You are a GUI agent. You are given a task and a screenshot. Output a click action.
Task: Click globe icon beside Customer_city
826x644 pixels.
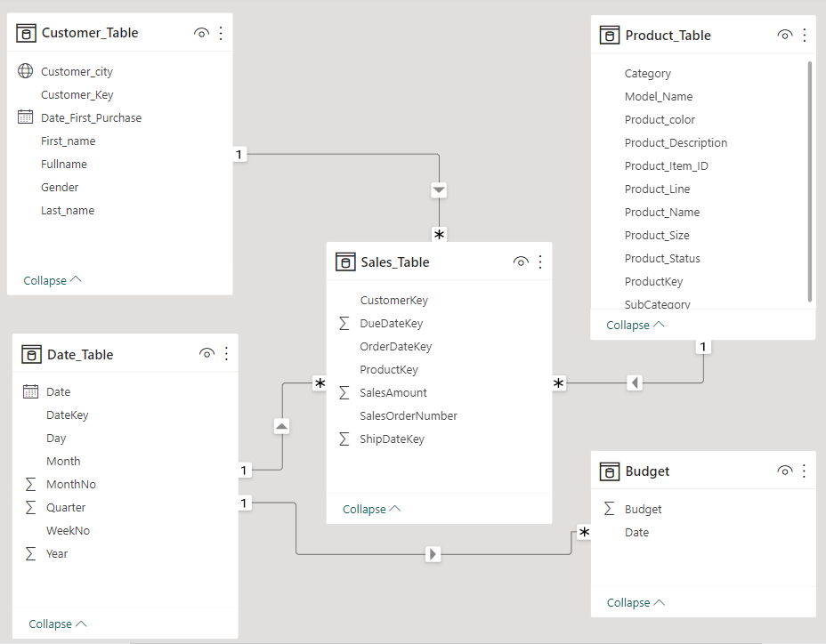tap(25, 70)
